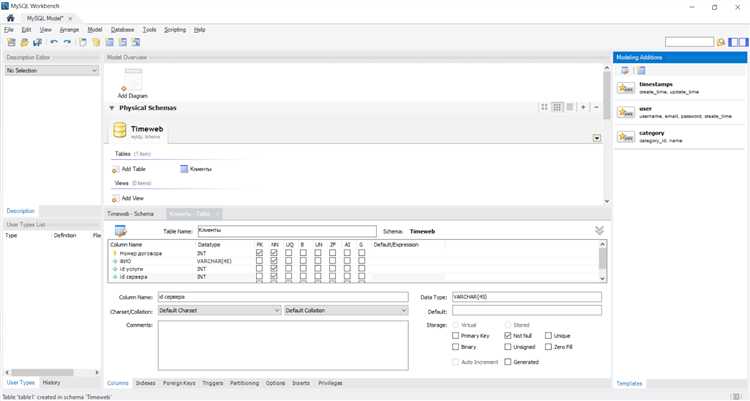
Task: Click the redo arrow in toolbar
Action: point(67,43)
